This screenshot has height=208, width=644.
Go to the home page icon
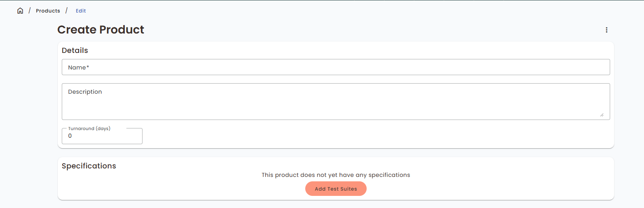(20, 11)
